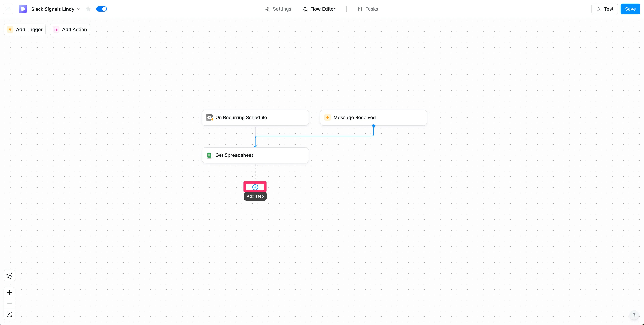Click the auto-arrange magic wand icon
This screenshot has height=325, width=644.
[x=10, y=275]
